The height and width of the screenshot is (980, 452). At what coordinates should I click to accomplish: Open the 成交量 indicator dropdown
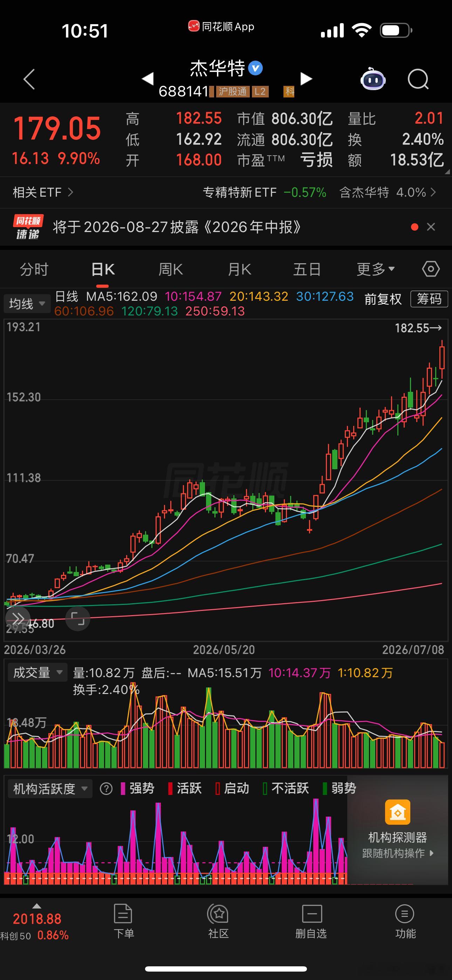pos(37,673)
